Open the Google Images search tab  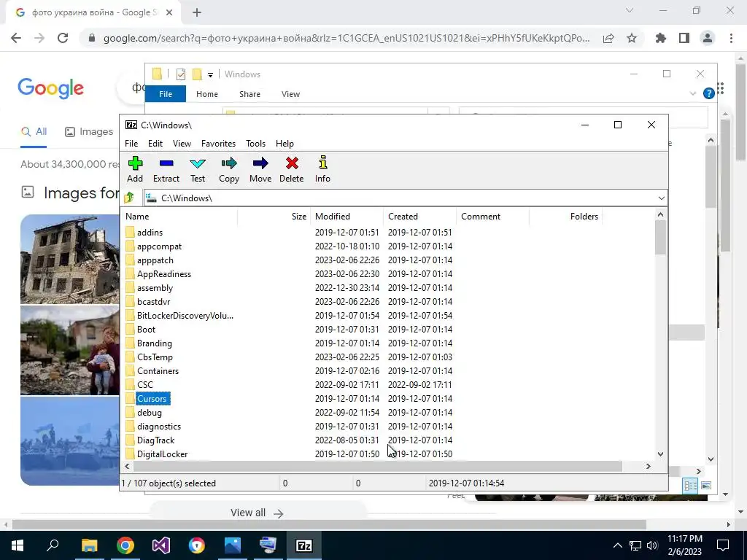tap(89, 131)
